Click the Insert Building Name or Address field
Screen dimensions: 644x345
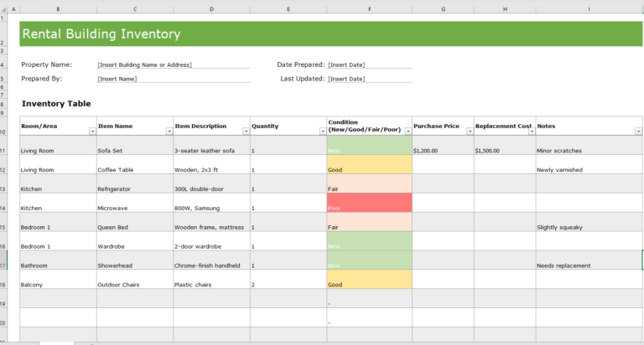pyautogui.click(x=174, y=64)
